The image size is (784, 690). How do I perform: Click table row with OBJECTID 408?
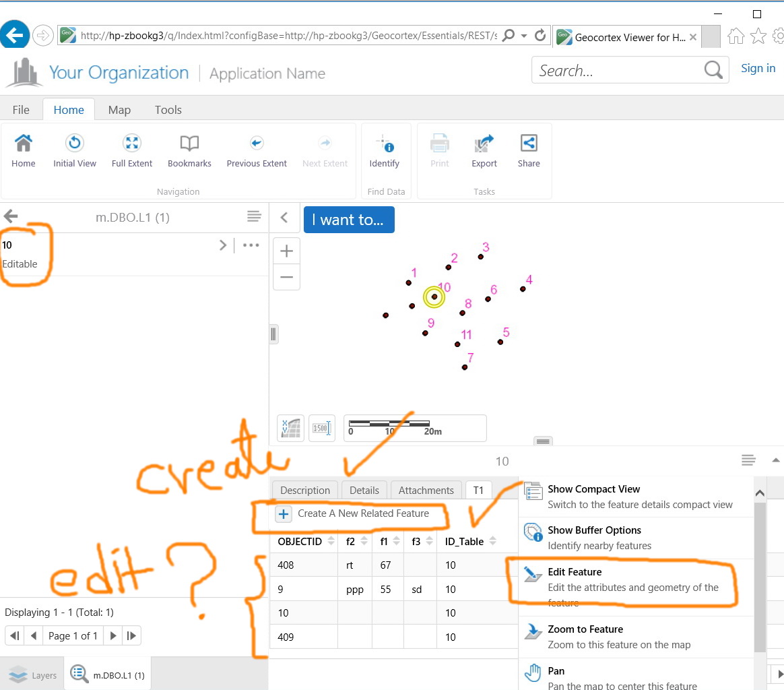(x=393, y=565)
